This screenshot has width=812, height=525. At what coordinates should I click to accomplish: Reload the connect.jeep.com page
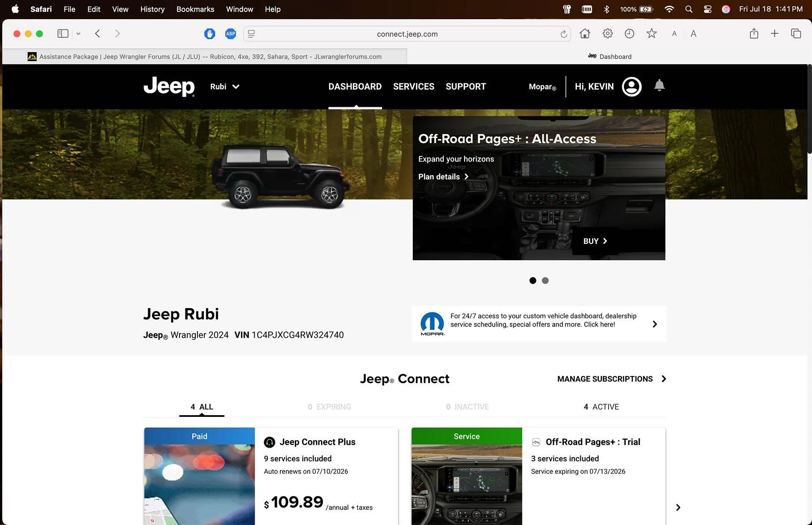tap(564, 34)
